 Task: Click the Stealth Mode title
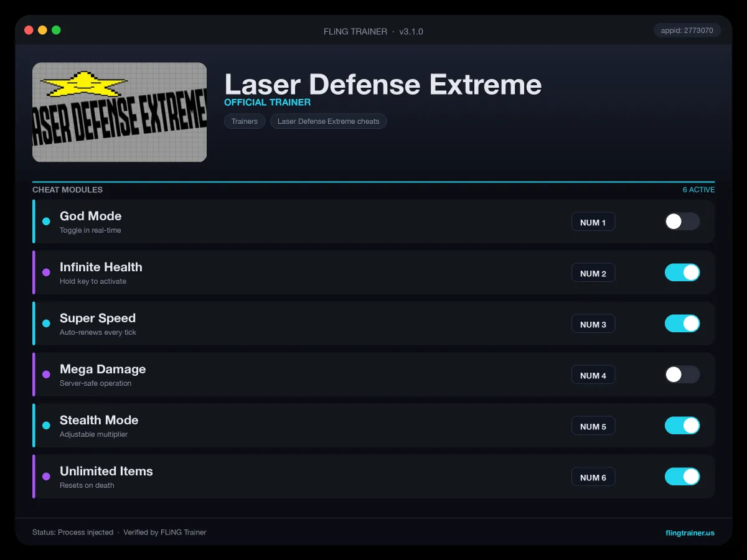click(99, 420)
